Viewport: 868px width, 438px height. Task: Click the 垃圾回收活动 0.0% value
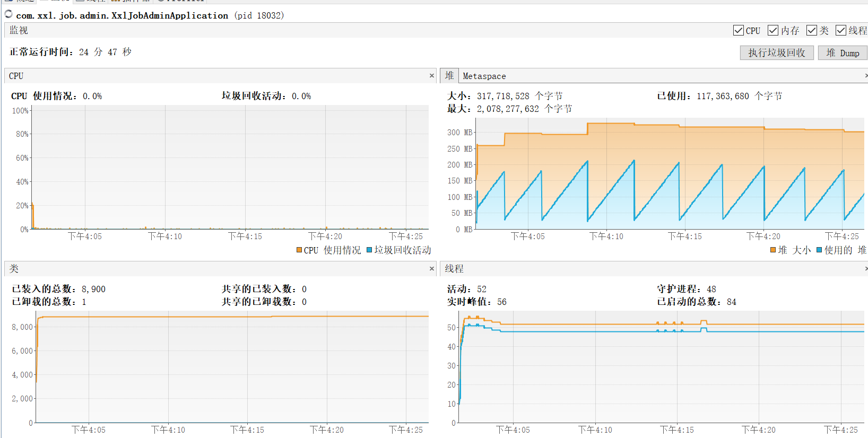point(301,96)
